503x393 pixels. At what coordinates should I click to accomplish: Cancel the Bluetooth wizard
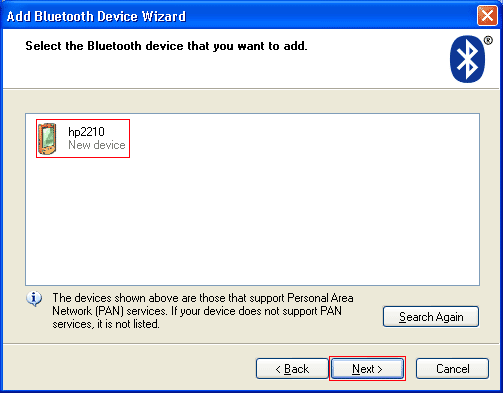click(x=452, y=368)
